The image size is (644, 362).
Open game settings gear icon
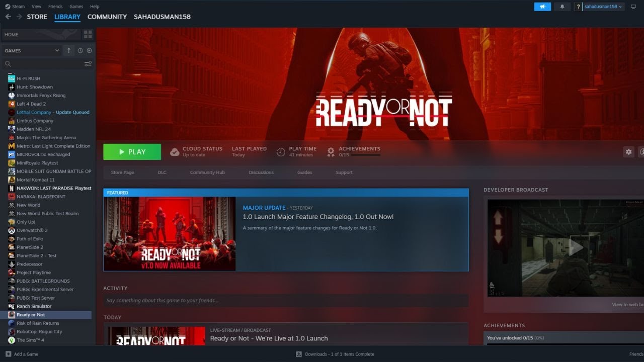(x=628, y=152)
